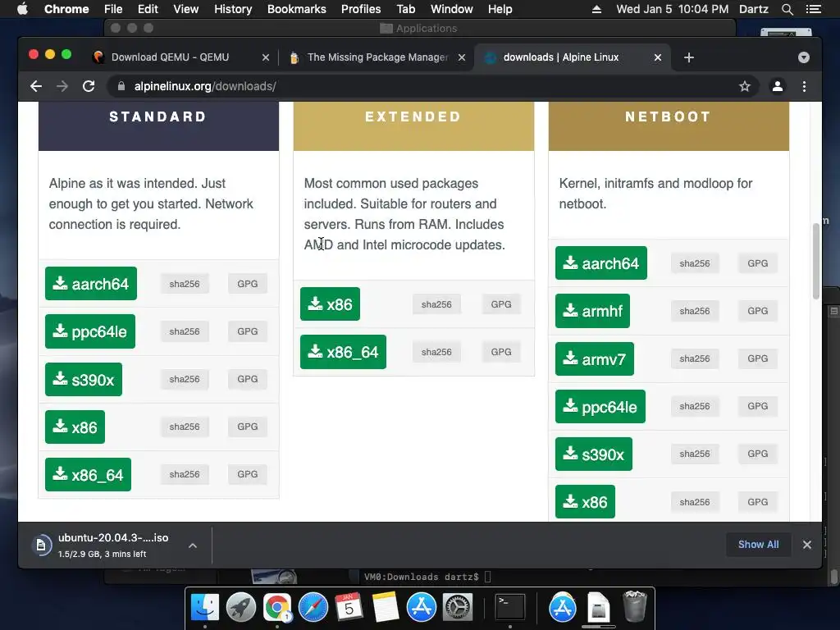Screen dimensions: 840x630
Task: Open sha256 for Extended x86
Action: point(436,304)
